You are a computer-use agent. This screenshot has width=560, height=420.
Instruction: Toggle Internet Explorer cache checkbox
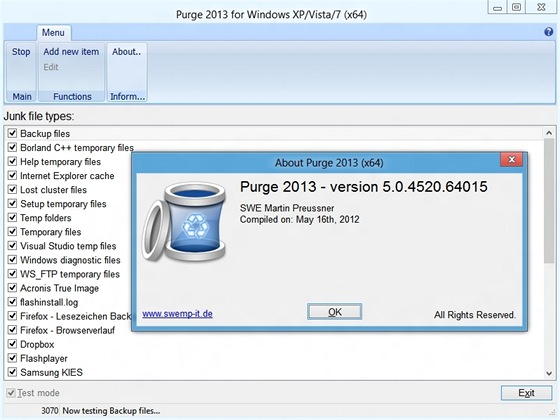(x=12, y=175)
